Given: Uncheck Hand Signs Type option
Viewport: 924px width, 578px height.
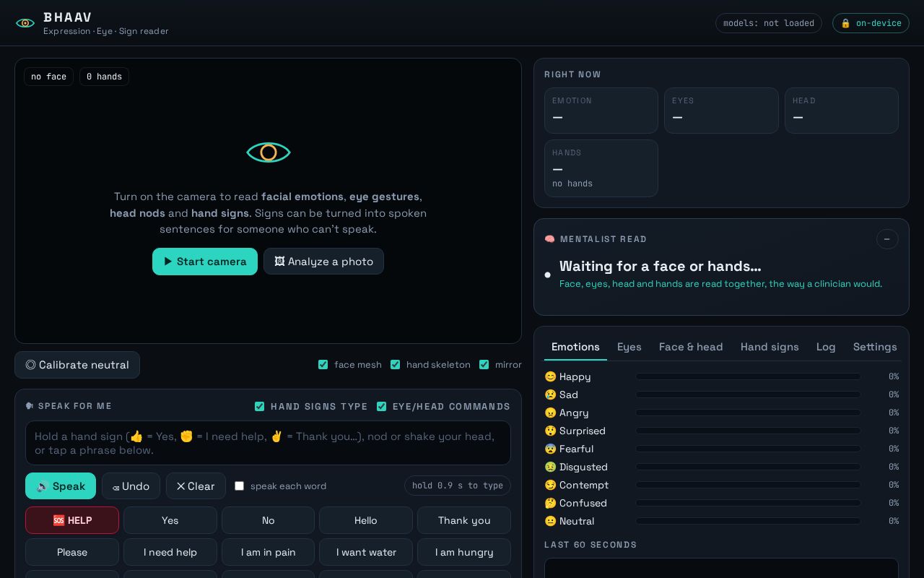Looking at the screenshot, I should (x=260, y=407).
